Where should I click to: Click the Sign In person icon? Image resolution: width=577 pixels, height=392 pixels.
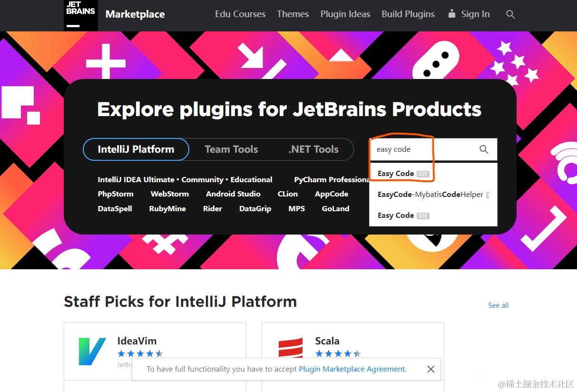tap(451, 14)
